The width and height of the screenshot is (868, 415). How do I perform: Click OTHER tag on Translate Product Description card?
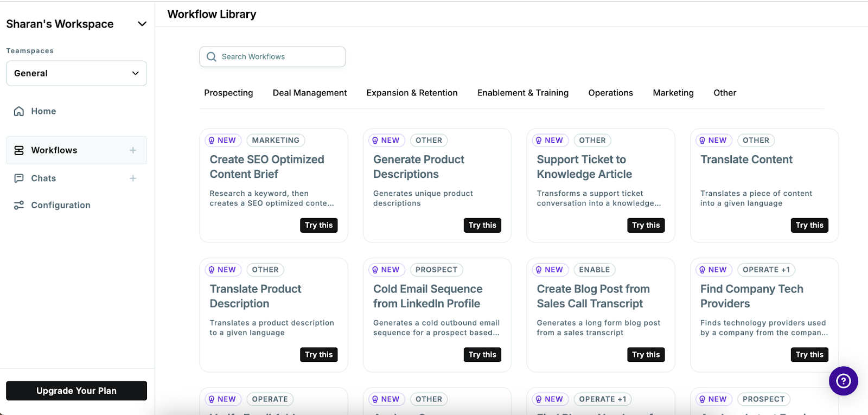[265, 270]
